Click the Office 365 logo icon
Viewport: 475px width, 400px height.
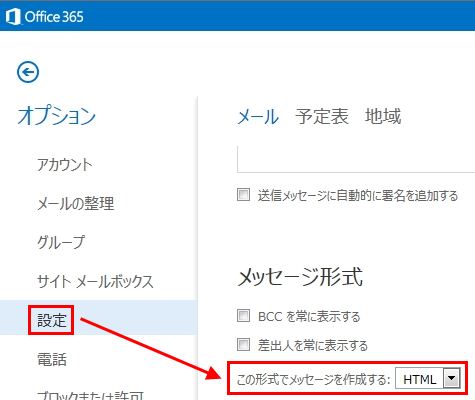tap(13, 17)
